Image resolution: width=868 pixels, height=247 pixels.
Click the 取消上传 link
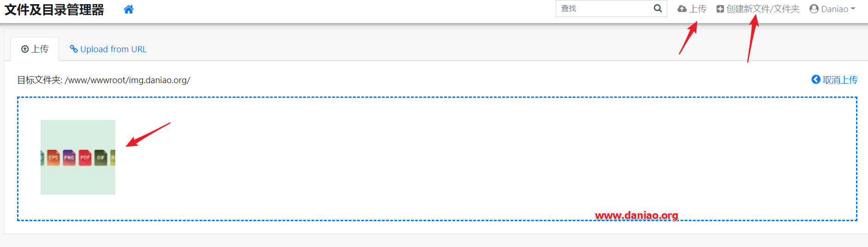pos(834,79)
